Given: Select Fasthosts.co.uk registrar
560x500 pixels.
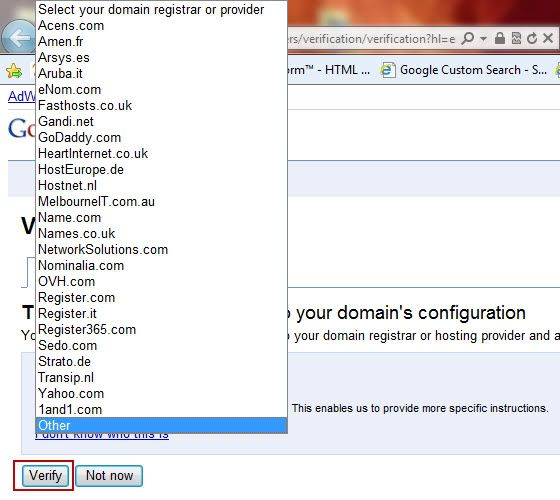Looking at the screenshot, I should tap(161, 106).
